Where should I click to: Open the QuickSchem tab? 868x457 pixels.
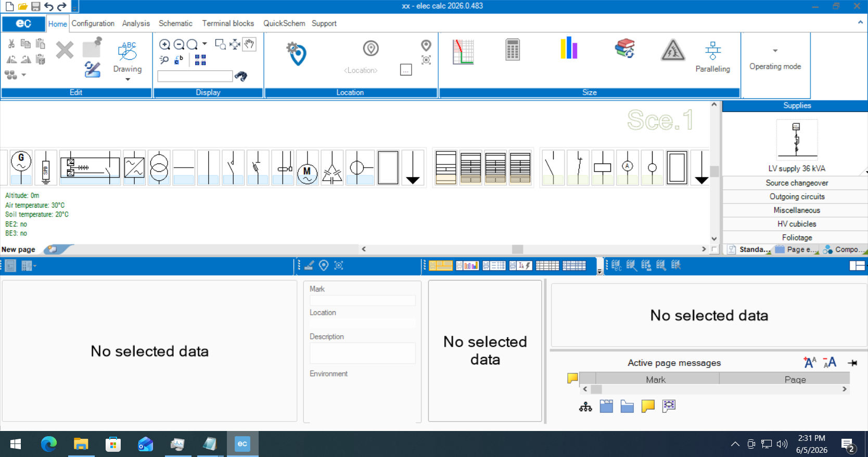coord(284,23)
